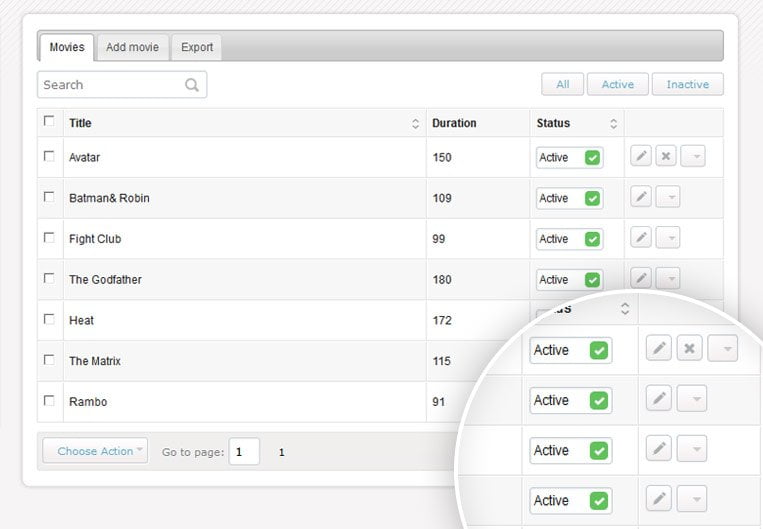The image size is (763, 529).
Task: Click duration value 150 for Avatar
Action: pos(442,158)
